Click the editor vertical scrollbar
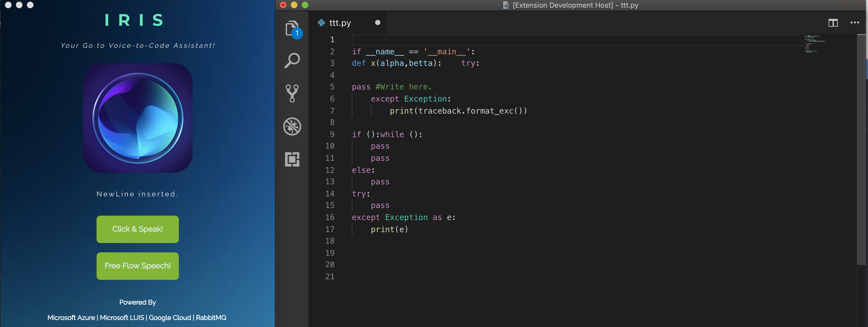The height and width of the screenshot is (327, 868). click(861, 148)
